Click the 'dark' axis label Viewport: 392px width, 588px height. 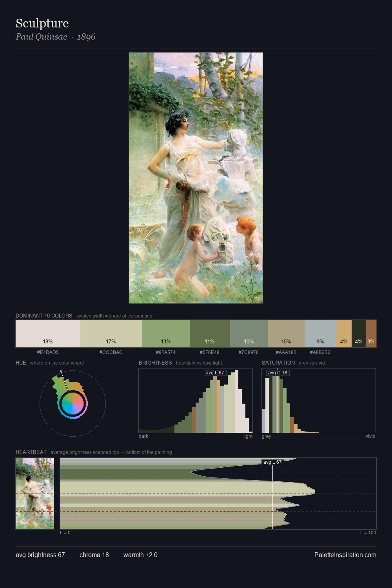(143, 436)
